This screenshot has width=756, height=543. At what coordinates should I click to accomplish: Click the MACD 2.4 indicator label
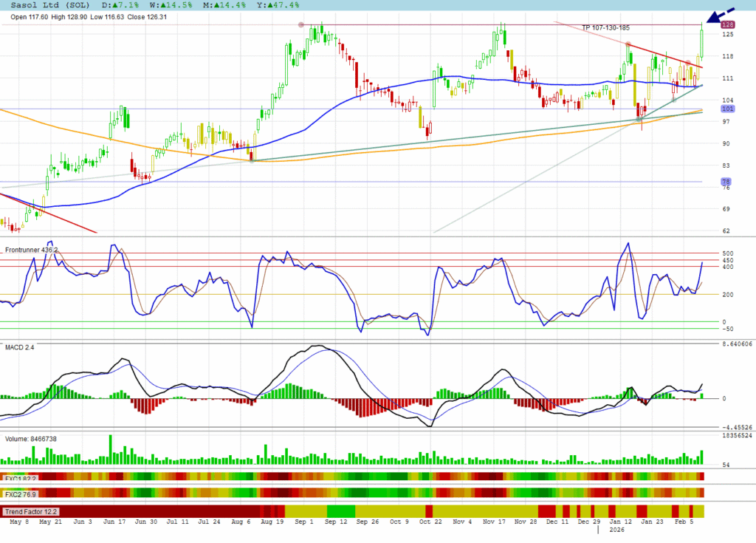(x=19, y=346)
